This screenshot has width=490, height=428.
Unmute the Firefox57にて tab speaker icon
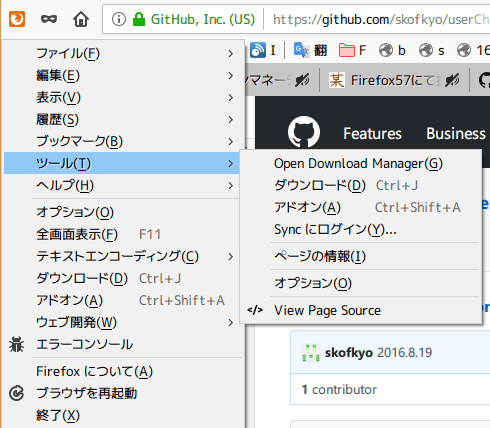452,80
